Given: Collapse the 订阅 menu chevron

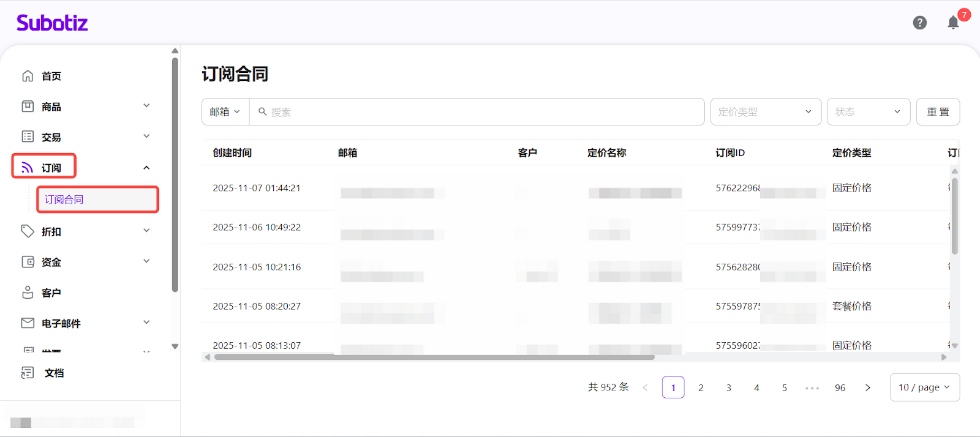Looking at the screenshot, I should coord(146,168).
